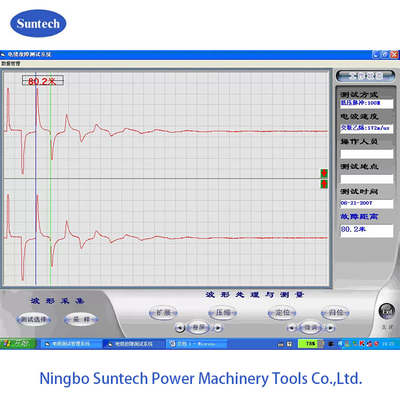
Task: Minimize the 电缆故障测试系统 window
Action: point(376,54)
